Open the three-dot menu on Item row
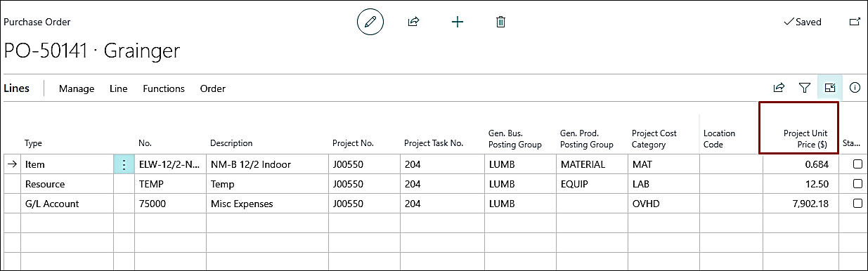The height and width of the screenshot is (271, 868). tap(124, 164)
